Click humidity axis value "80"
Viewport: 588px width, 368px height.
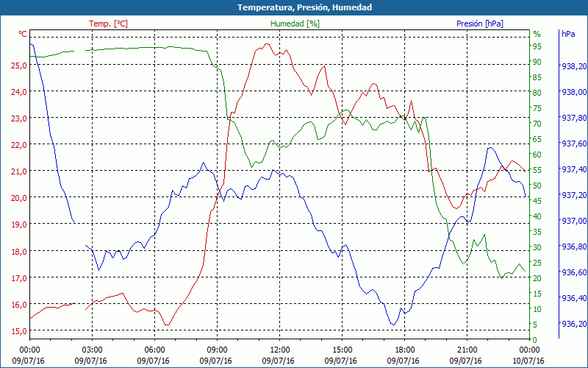[x=537, y=93]
